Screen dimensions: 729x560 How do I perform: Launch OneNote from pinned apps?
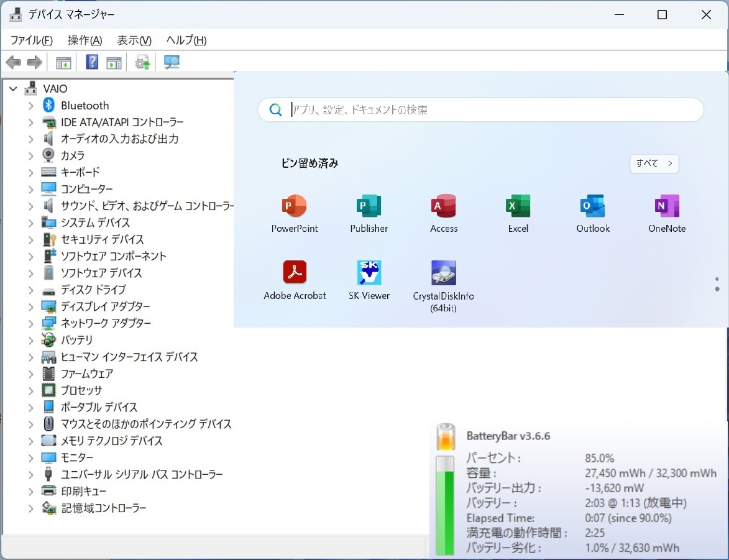[x=667, y=213]
